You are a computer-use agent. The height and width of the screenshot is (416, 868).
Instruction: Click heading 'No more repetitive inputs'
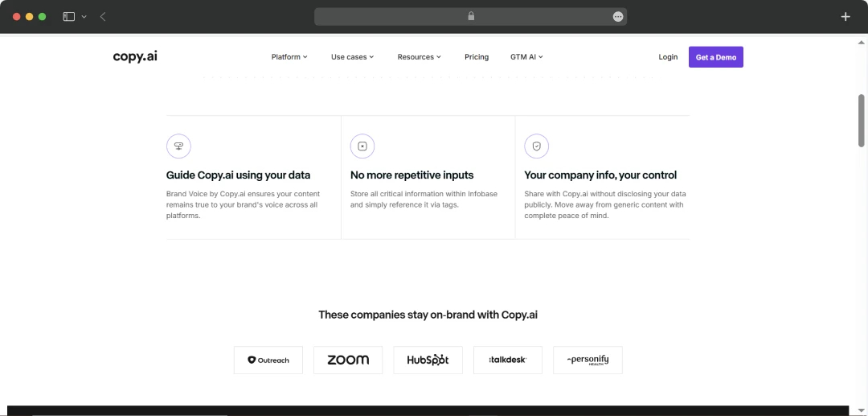(411, 175)
